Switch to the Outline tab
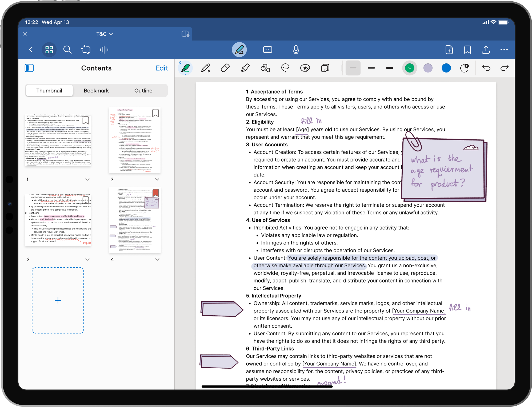The height and width of the screenshot is (407, 532). point(143,91)
